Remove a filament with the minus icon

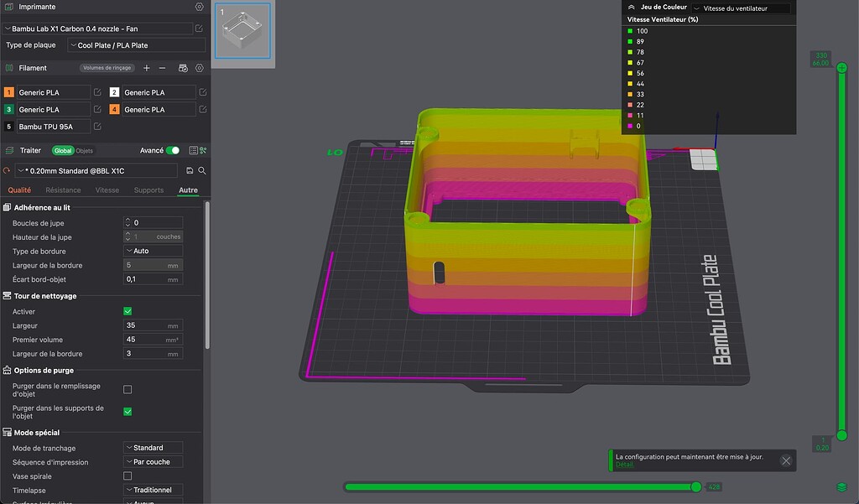pos(162,68)
